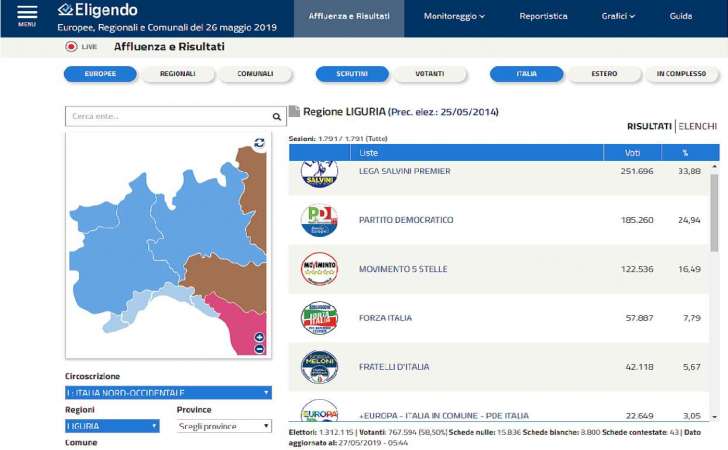Click the Forza Italia party logo
728x450 pixels.
[x=319, y=318]
